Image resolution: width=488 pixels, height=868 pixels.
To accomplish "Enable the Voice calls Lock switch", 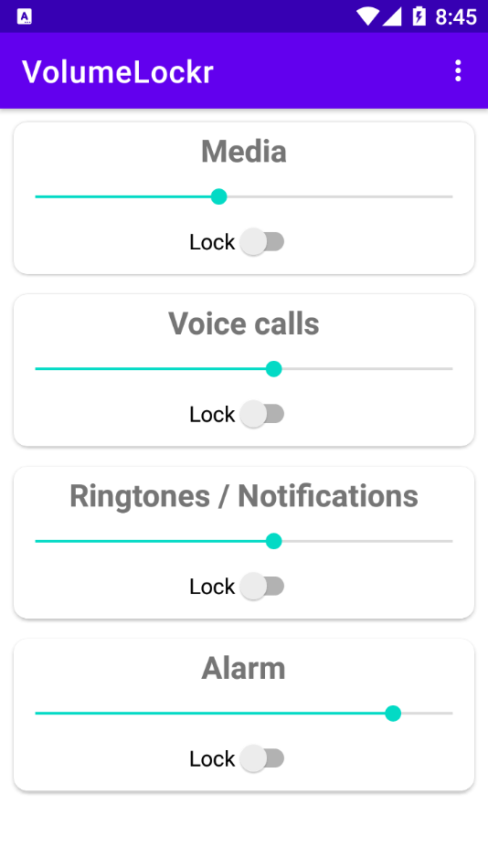I will coord(262,414).
